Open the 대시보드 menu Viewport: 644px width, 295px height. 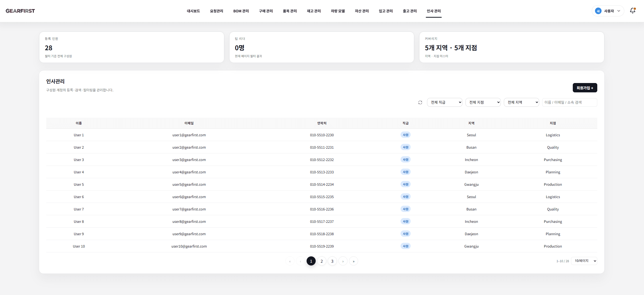tap(193, 11)
